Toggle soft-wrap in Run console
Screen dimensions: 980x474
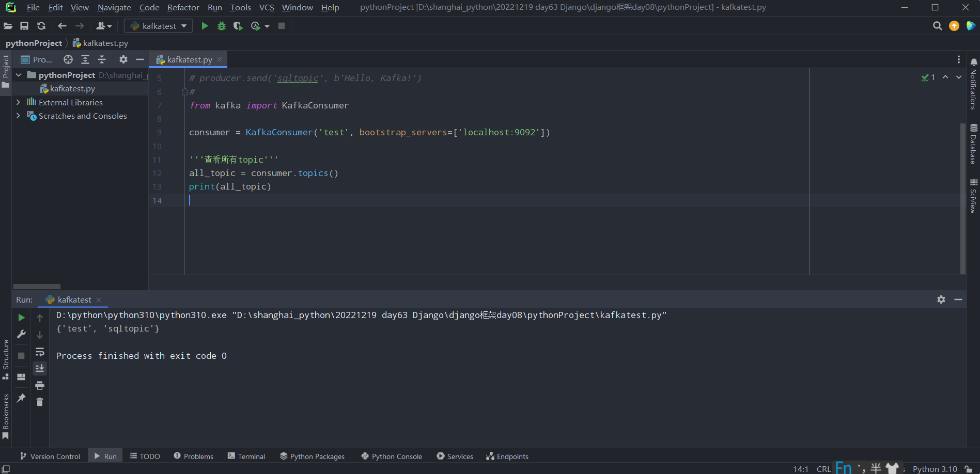(x=40, y=352)
